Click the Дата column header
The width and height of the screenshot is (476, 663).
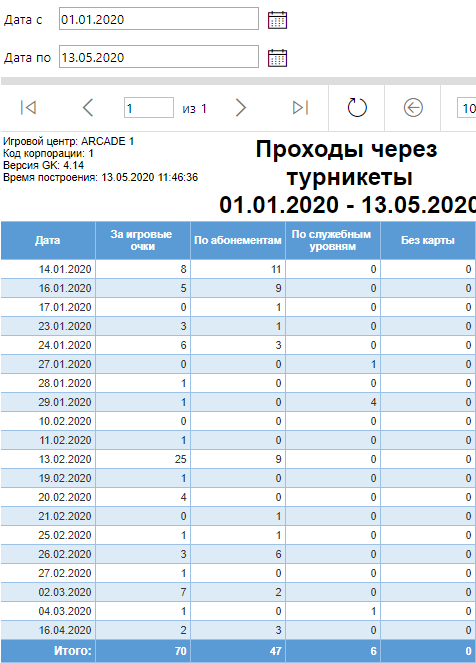(48, 241)
